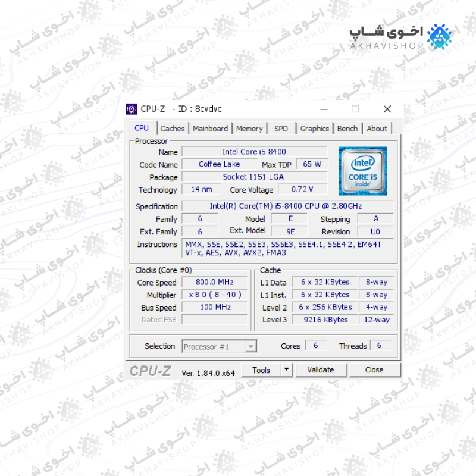Click the Multiplier value x 8.0 ( 8 - 40 )
Screen dimensions: 476x476
214,295
